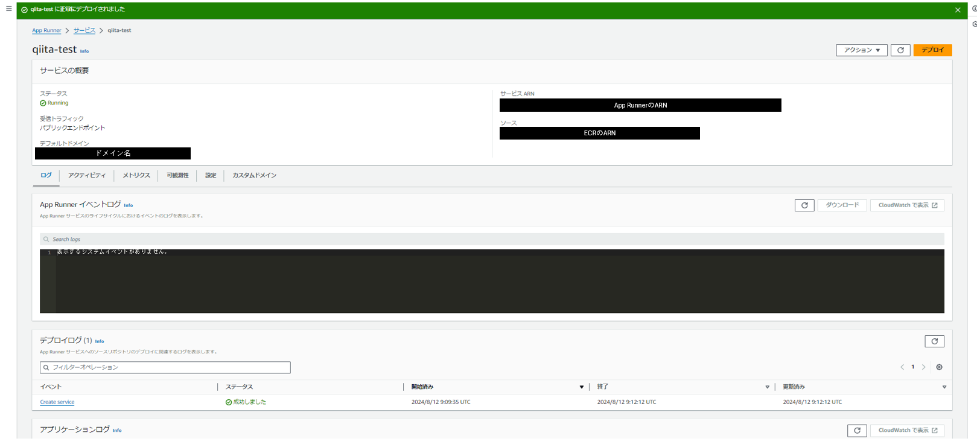
Task: Switch to the 設定 tab
Action: 211,175
